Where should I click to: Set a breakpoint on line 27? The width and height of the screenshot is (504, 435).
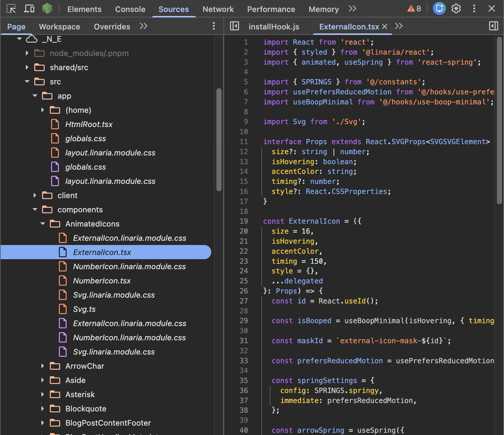click(244, 301)
